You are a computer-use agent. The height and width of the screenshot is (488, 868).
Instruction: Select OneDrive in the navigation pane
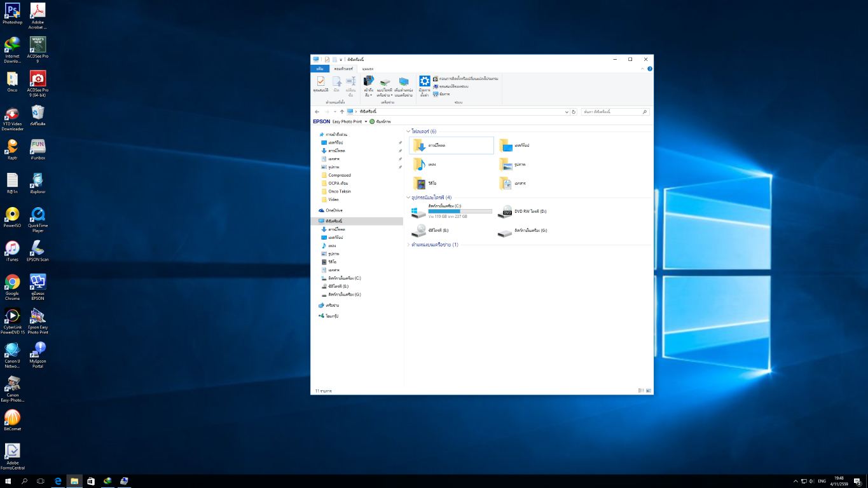(x=334, y=210)
